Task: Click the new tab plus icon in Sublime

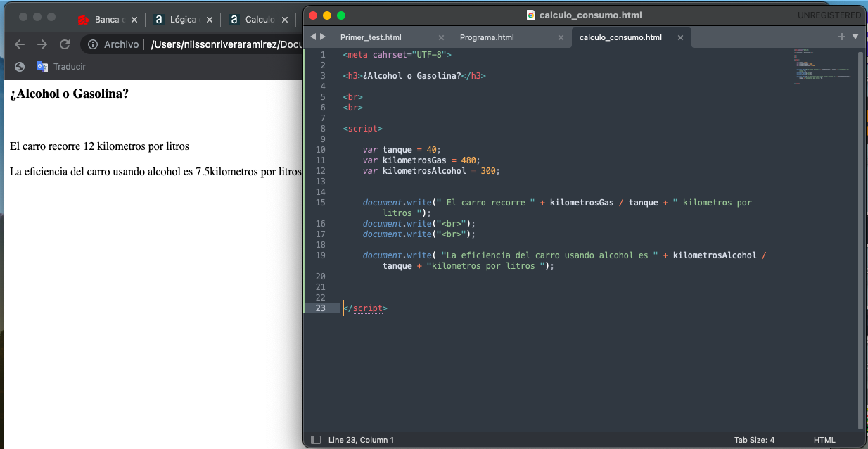Action: [842, 37]
